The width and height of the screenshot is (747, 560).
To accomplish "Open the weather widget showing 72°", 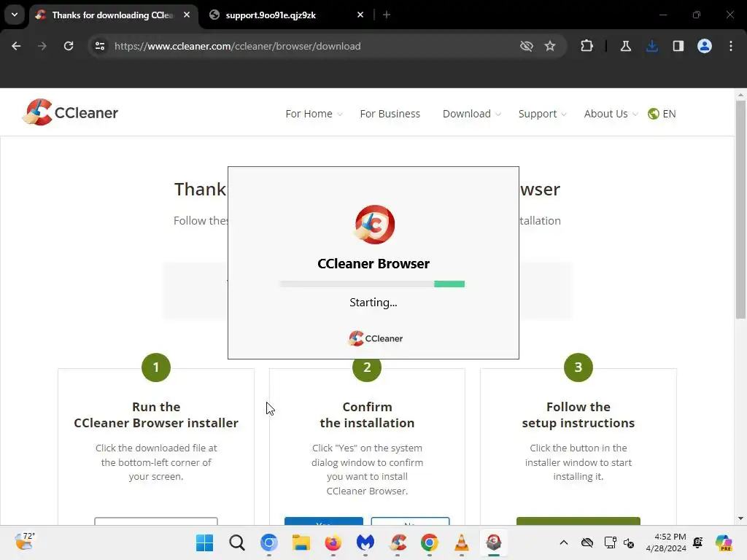I will click(x=25, y=542).
